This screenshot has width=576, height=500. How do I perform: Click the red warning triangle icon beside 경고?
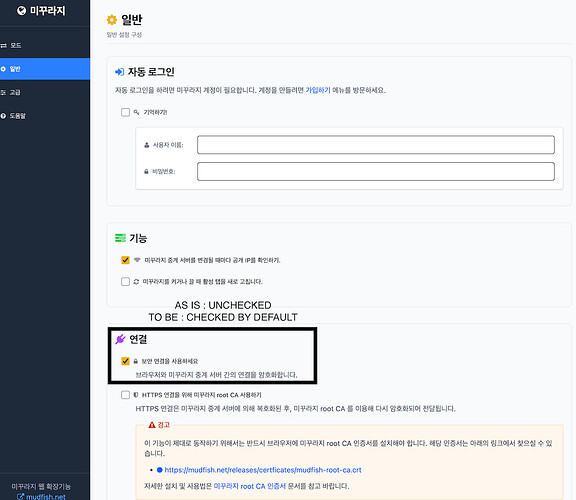[152, 425]
